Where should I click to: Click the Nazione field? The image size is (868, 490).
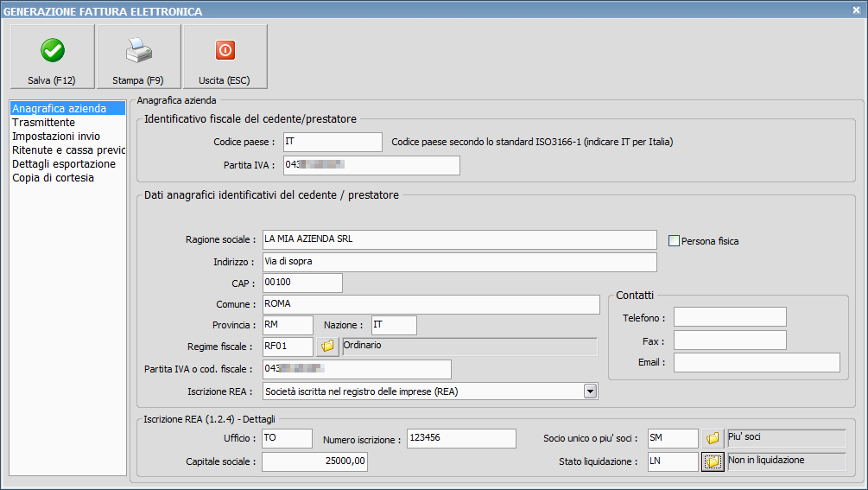pyautogui.click(x=394, y=325)
